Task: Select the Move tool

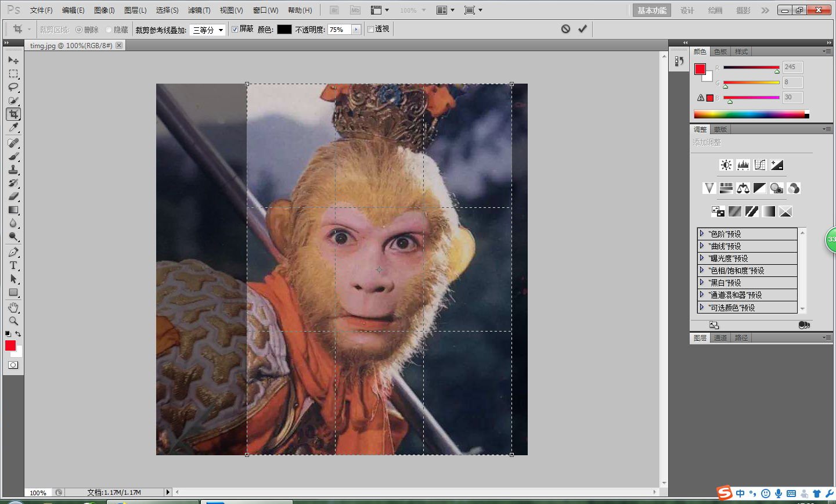Action: tap(13, 60)
